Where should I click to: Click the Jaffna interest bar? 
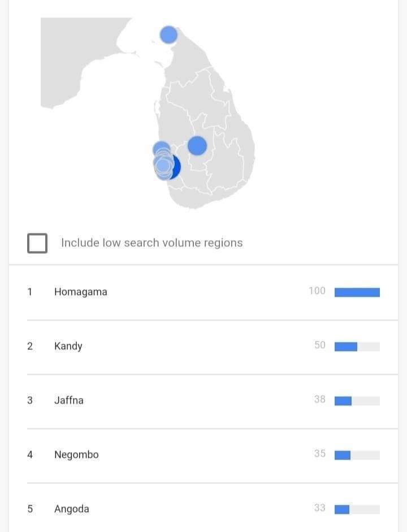pos(357,401)
